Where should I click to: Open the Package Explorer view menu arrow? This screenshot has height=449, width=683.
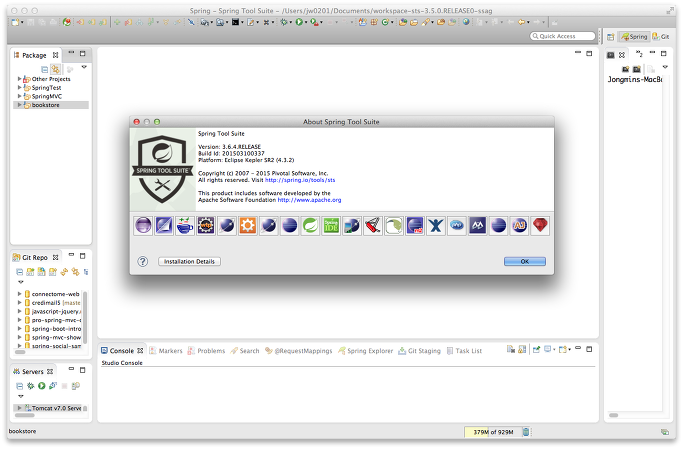[x=84, y=67]
